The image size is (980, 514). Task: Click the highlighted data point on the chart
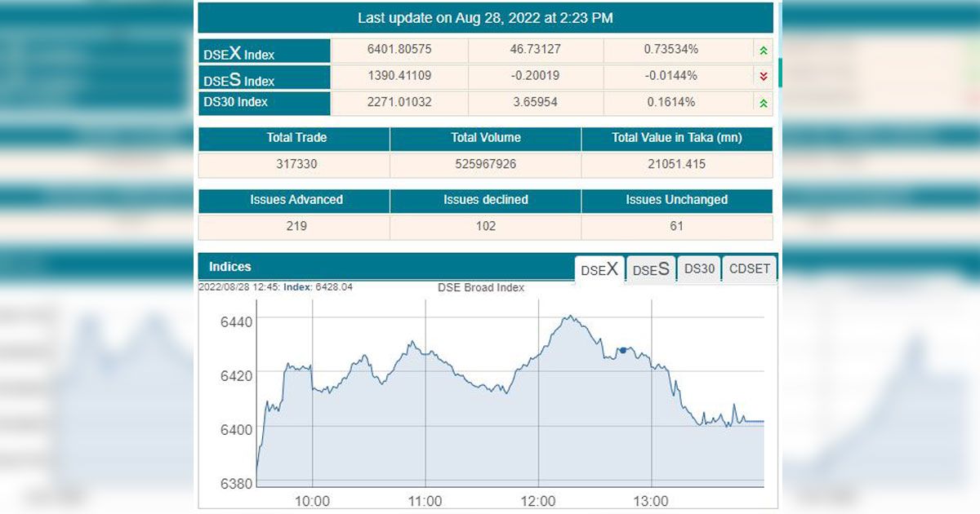[623, 350]
